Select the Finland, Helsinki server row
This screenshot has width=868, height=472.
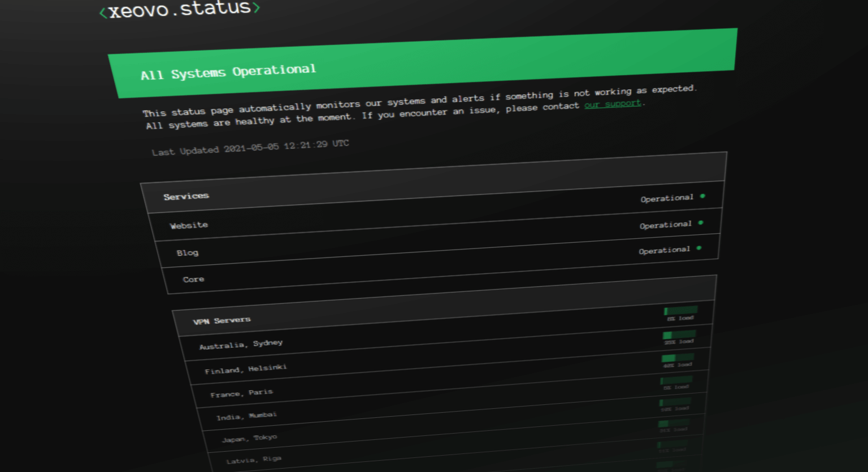[448, 356]
